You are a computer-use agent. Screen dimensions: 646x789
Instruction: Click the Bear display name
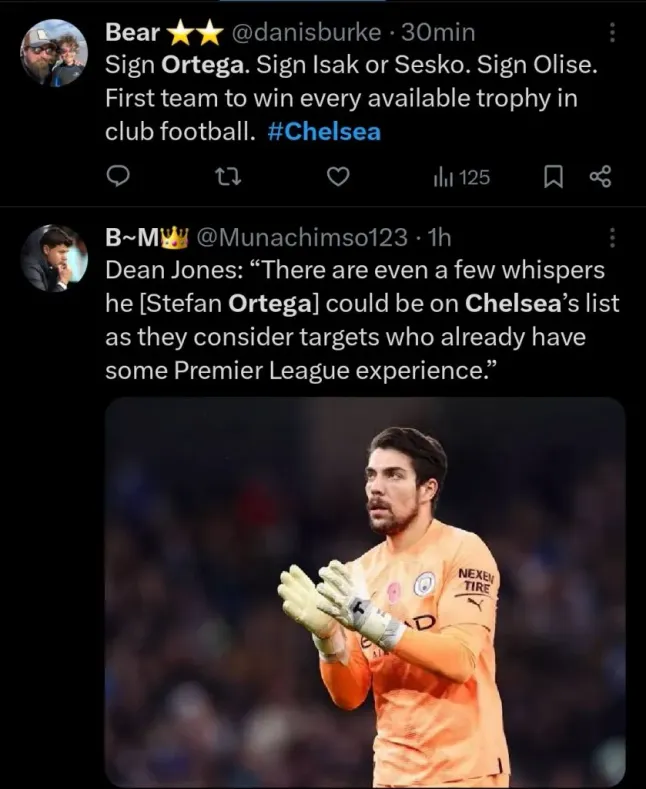(x=133, y=33)
